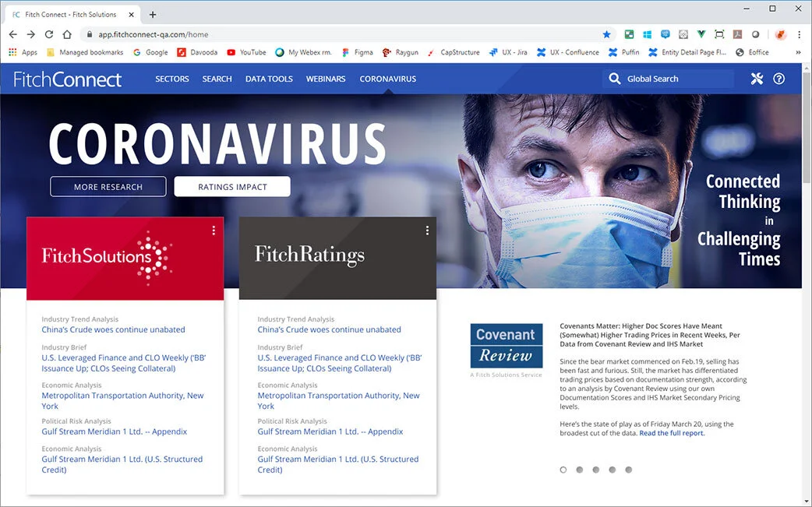This screenshot has height=507, width=812.
Task: Open the Chrome three-dot menu
Action: tap(799, 34)
